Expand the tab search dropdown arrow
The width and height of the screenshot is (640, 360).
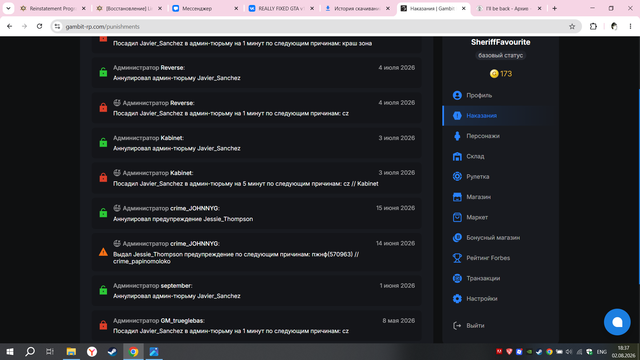pyautogui.click(x=8, y=8)
